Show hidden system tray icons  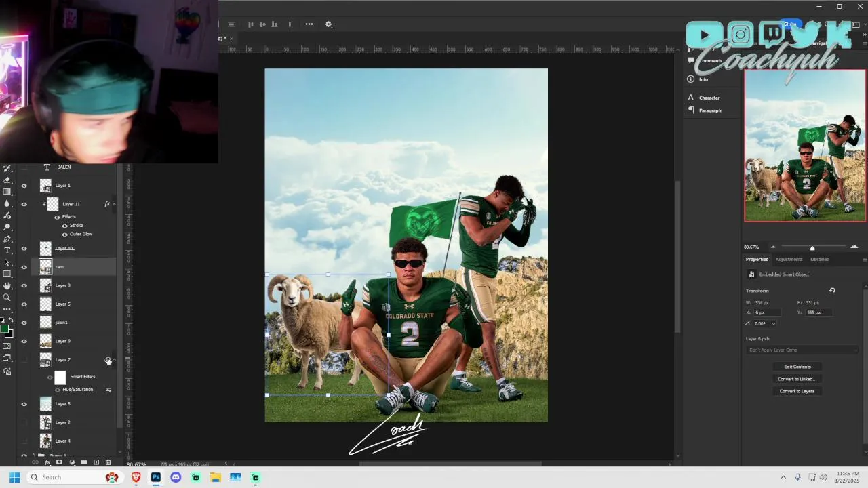point(783,477)
